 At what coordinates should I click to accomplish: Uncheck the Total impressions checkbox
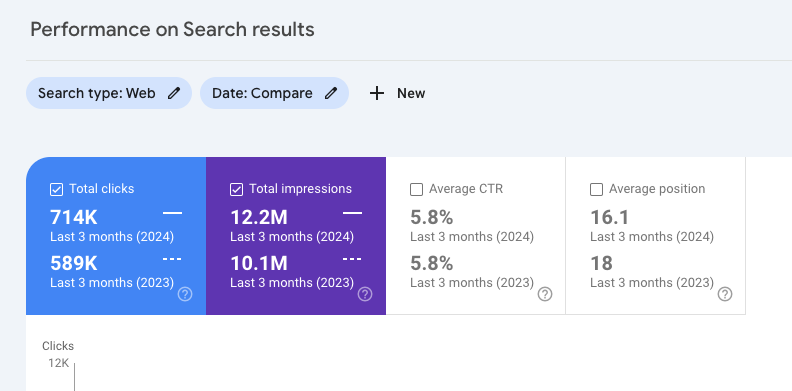coord(236,189)
